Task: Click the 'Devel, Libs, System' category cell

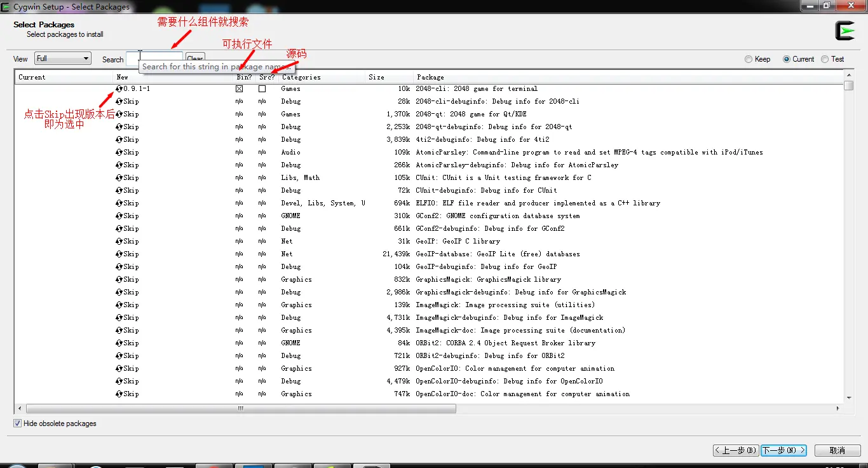Action: [x=323, y=203]
